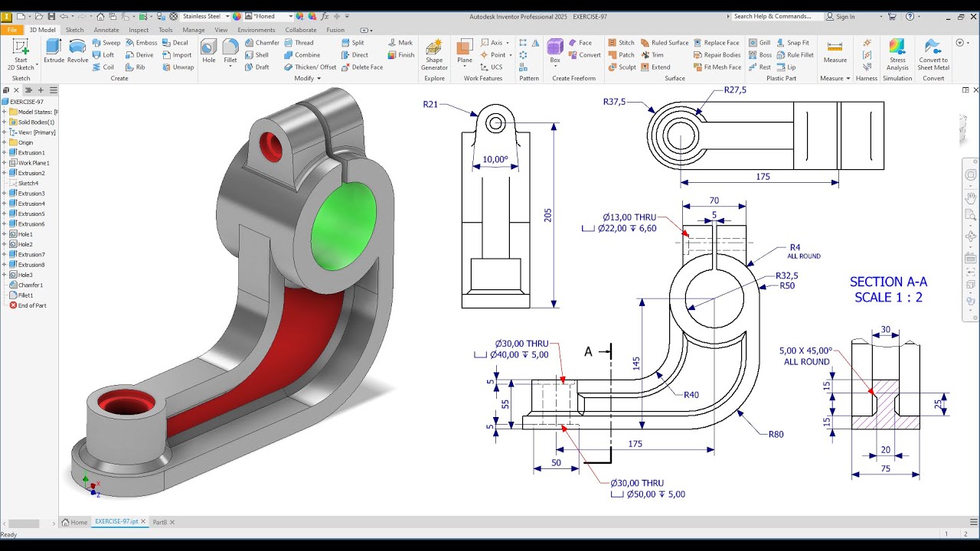Open the Inspect ribbon tab
Screen dimensions: 980x551
click(139, 30)
